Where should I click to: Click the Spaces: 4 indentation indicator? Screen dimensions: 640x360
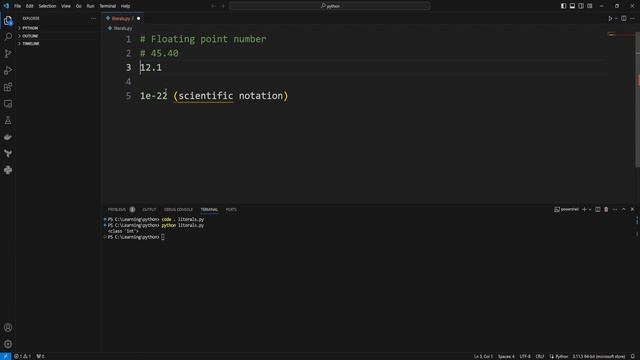coord(506,356)
